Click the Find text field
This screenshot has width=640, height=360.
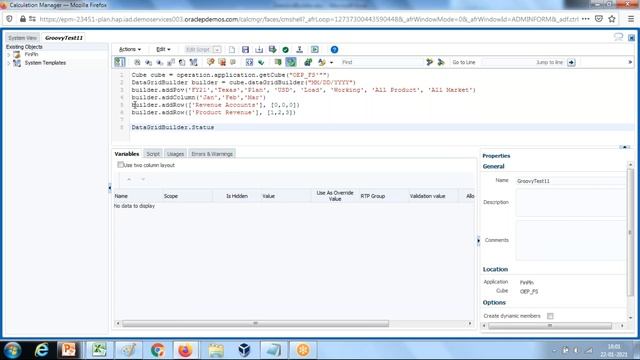click(x=381, y=62)
